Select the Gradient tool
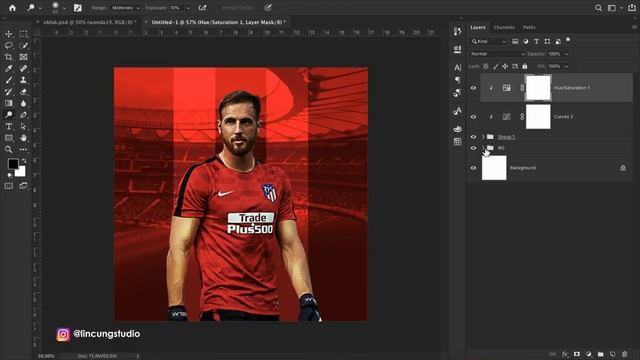 pyautogui.click(x=9, y=103)
